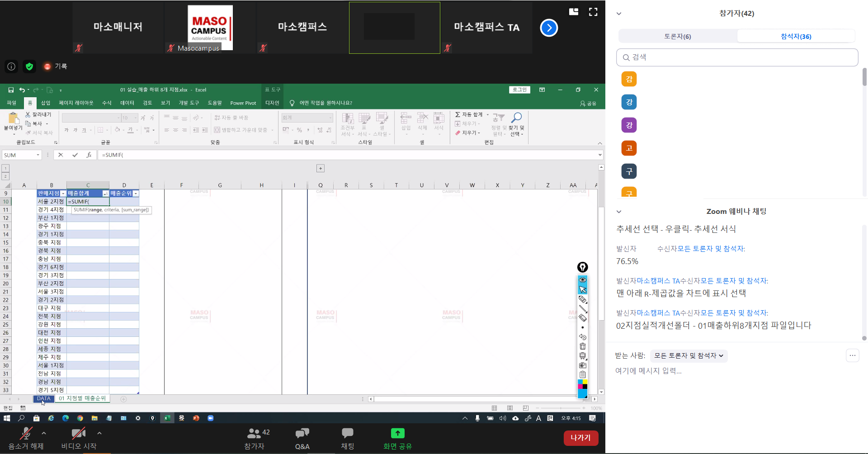Unmute the microphone
Screen dimensions: 868x454
[x=26, y=434]
